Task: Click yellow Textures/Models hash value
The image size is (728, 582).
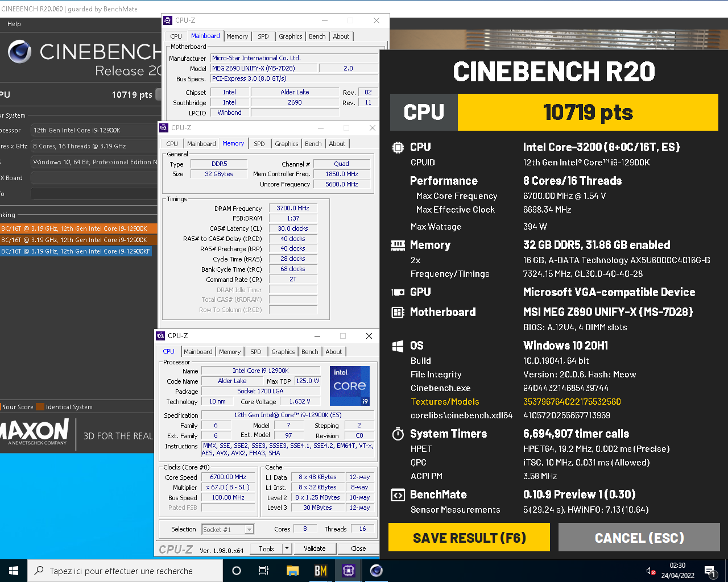Action: pos(572,402)
